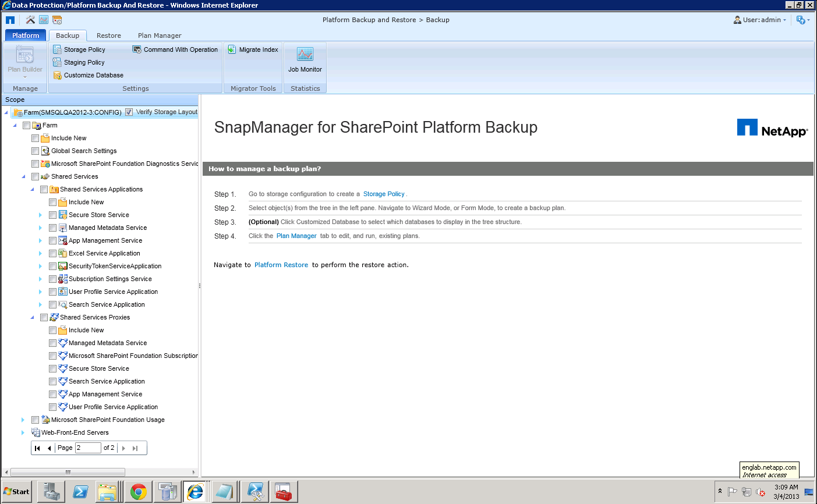The image size is (817, 504).
Task: Click the Action Center flag in system tray
Action: [x=733, y=492]
